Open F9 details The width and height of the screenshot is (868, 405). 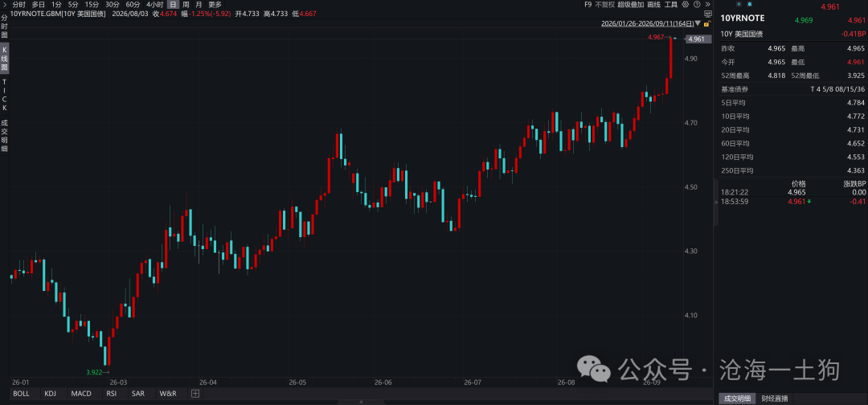click(588, 5)
